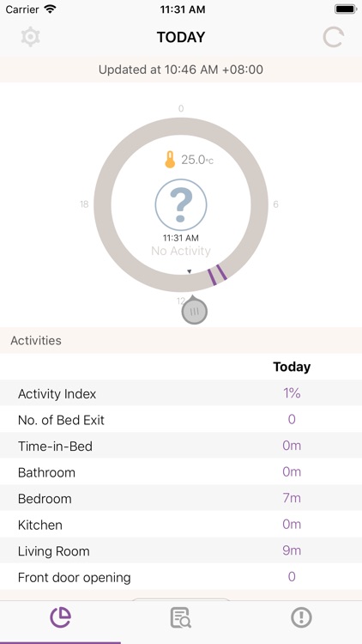
Task: Select the Activity Index row
Action: tap(181, 393)
